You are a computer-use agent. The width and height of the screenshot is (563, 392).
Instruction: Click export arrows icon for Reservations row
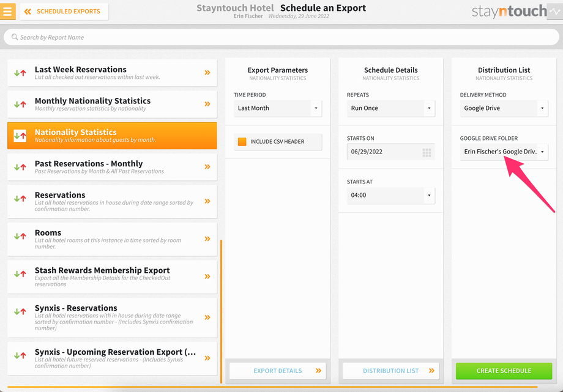(20, 199)
